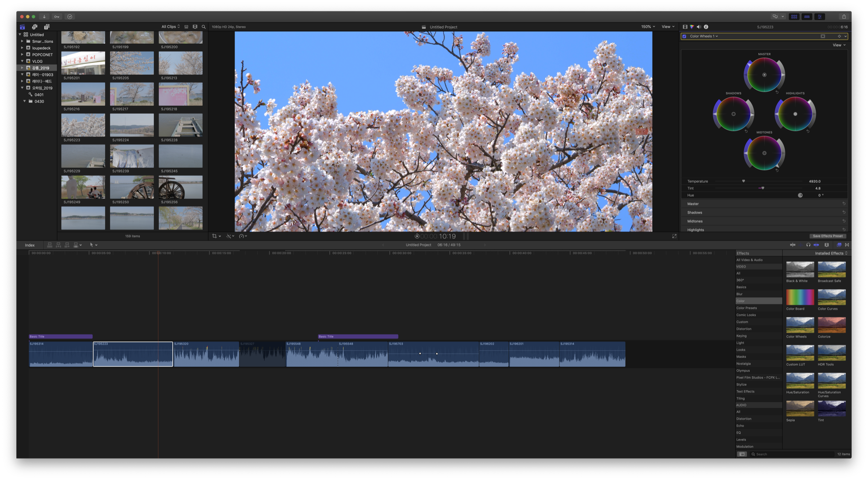Open the Color Wheels 1 dropdown
Viewport: 868px width, 480px height.
704,36
